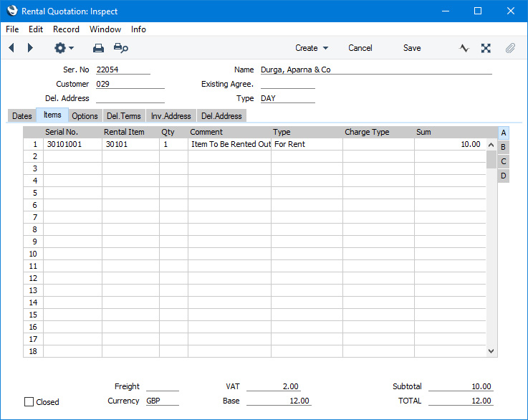This screenshot has height=420, width=528.
Task: Click the TOTAL field 12.00
Action: [x=461, y=401]
